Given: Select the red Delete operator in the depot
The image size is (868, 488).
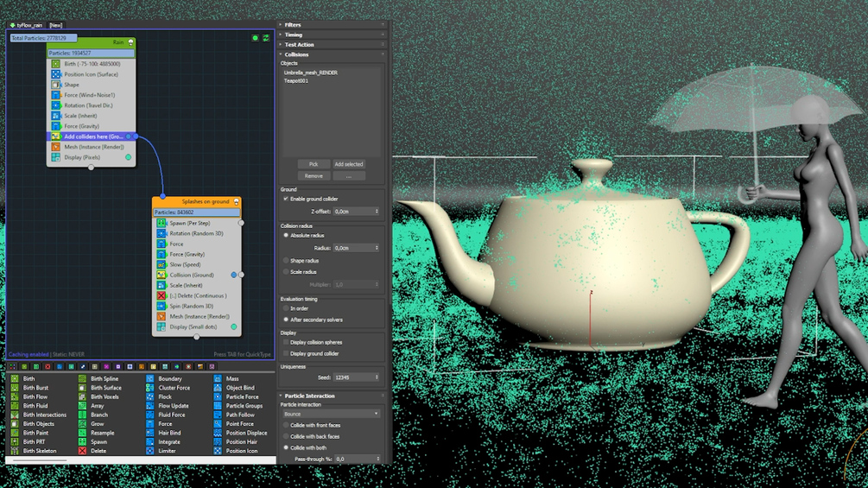Looking at the screenshot, I should 92,451.
